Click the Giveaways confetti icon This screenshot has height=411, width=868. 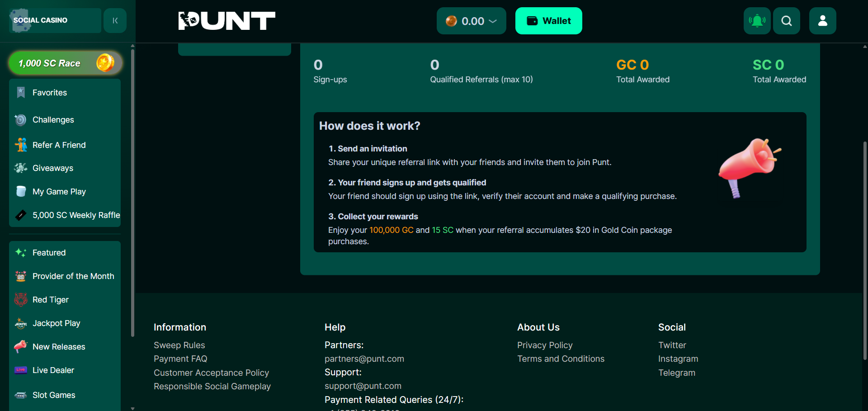coord(21,168)
